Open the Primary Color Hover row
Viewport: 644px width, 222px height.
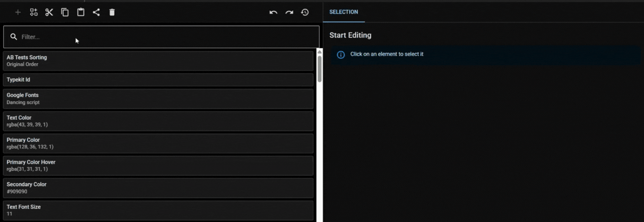coord(158,165)
